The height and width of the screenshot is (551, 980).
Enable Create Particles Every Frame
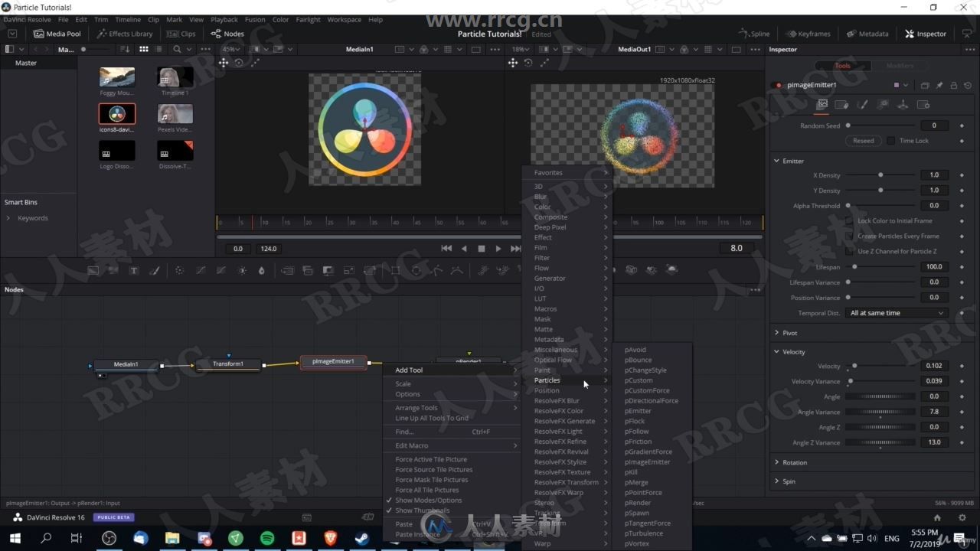pyautogui.click(x=849, y=236)
